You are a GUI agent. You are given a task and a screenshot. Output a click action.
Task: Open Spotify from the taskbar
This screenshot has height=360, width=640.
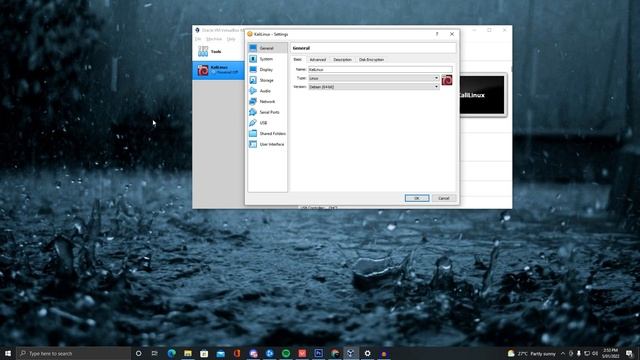click(286, 353)
